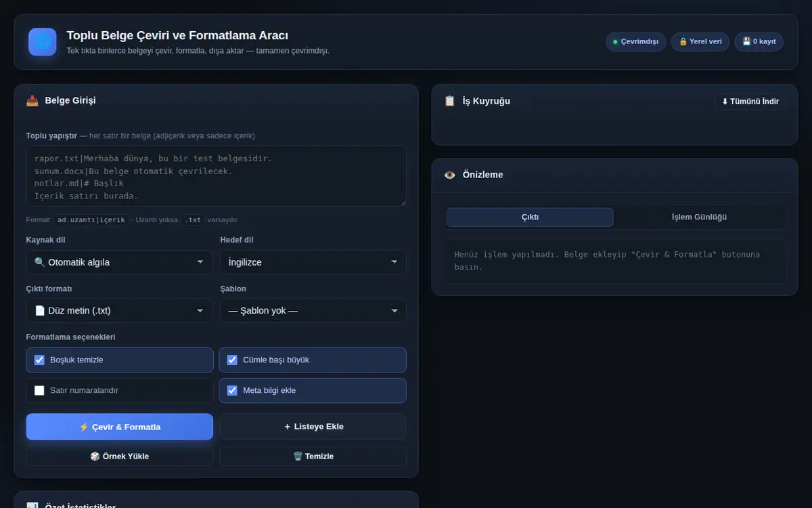Click the Listeye Ekle button
812x508 pixels.
(313, 427)
